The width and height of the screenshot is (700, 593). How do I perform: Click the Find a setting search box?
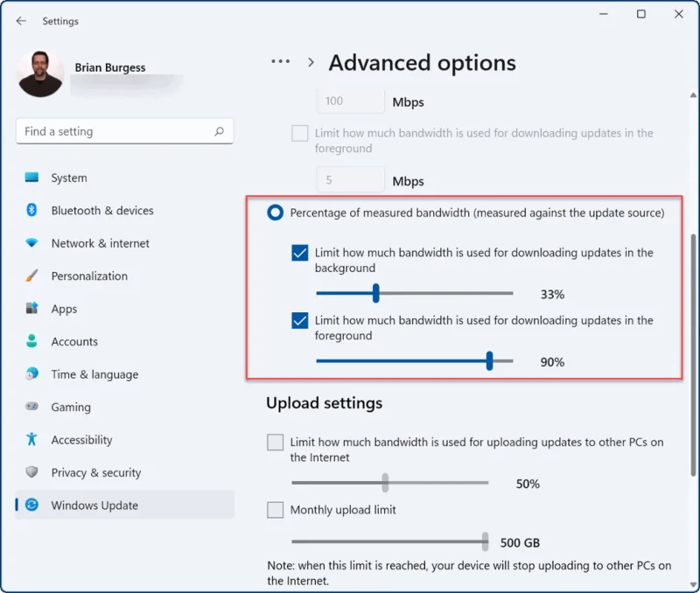tap(124, 131)
